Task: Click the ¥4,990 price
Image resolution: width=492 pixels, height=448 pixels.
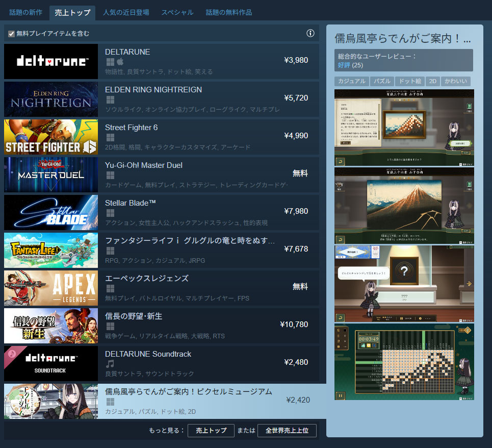Action: pos(296,135)
